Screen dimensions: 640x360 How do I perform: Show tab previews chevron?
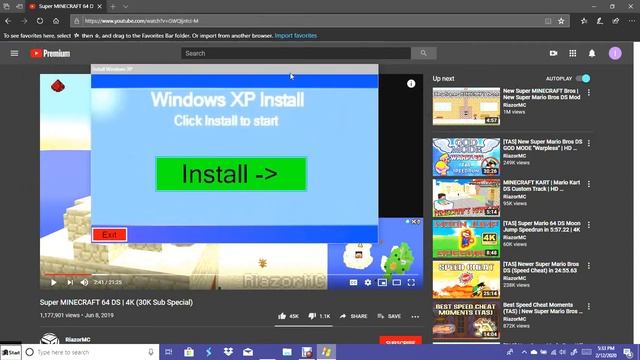126,7
